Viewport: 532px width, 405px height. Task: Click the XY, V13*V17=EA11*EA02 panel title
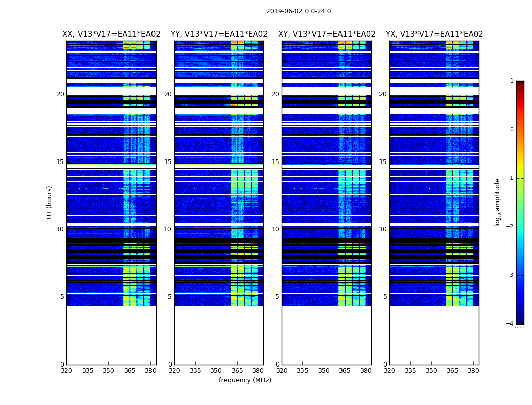pyautogui.click(x=327, y=34)
